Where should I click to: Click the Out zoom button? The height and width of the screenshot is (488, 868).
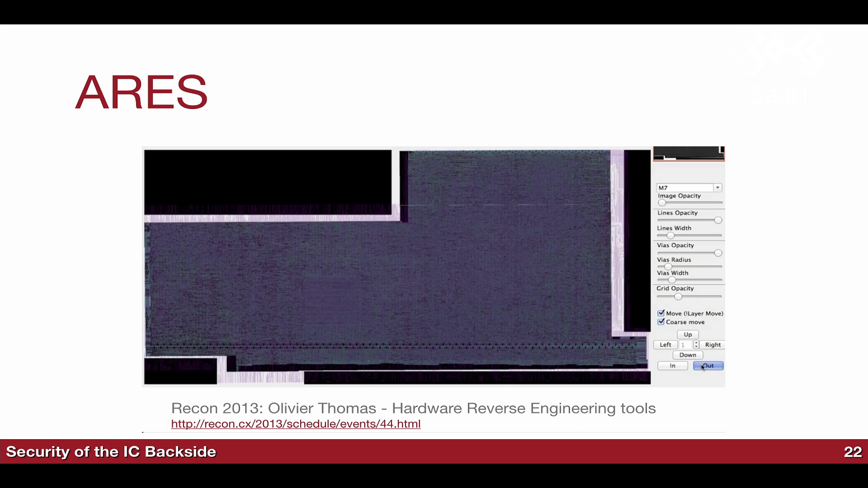coord(708,366)
